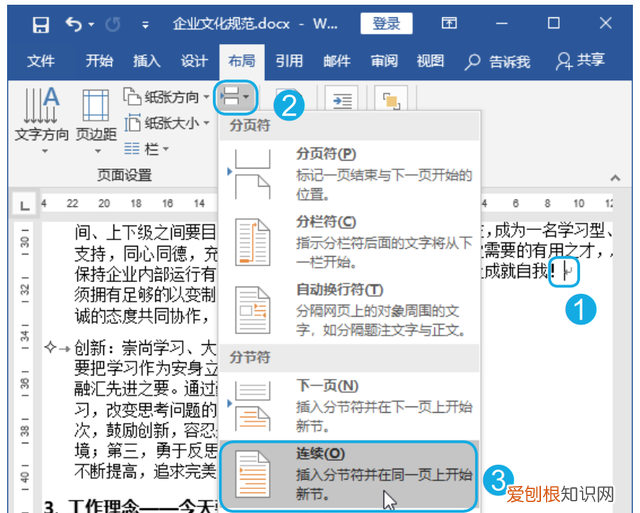Switch to the 邮件 tab
640x513 pixels.
337,61
